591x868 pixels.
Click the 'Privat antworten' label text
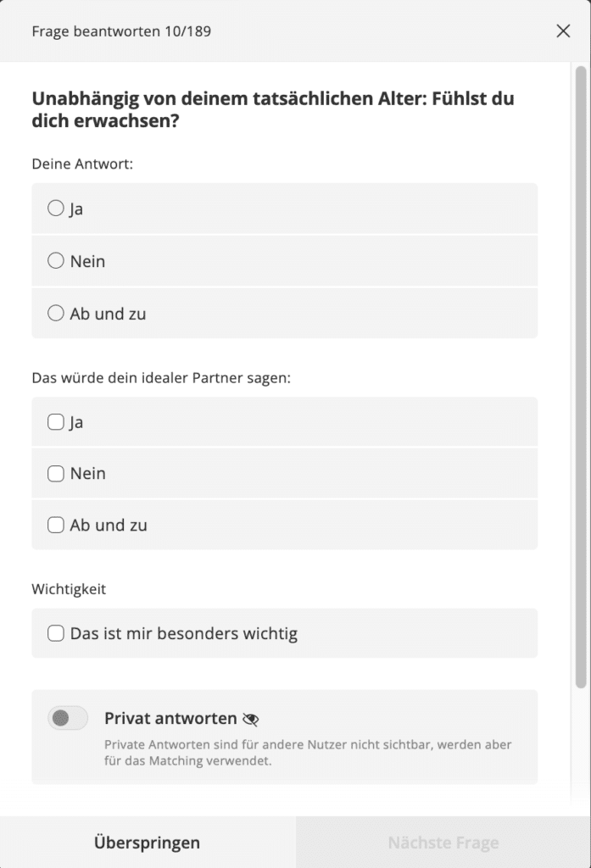[170, 719]
